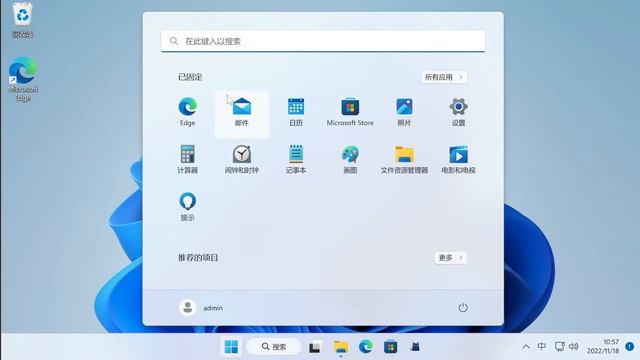Open the notification badge in tray

(629, 347)
